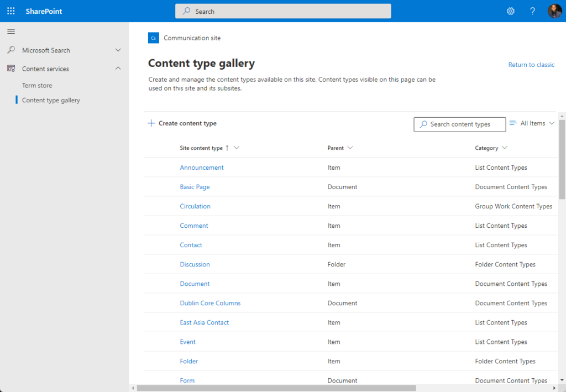The height and width of the screenshot is (392, 566).
Task: Open the Contact content type
Action: pos(191,245)
